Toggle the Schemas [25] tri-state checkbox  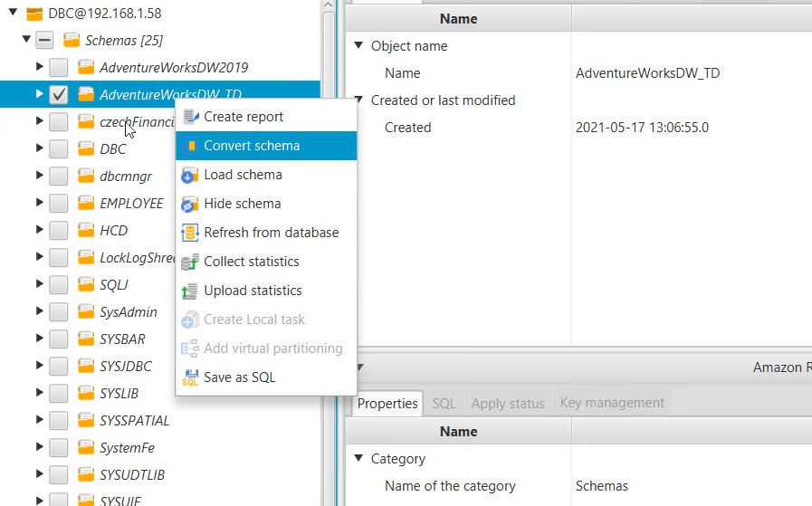tap(44, 40)
